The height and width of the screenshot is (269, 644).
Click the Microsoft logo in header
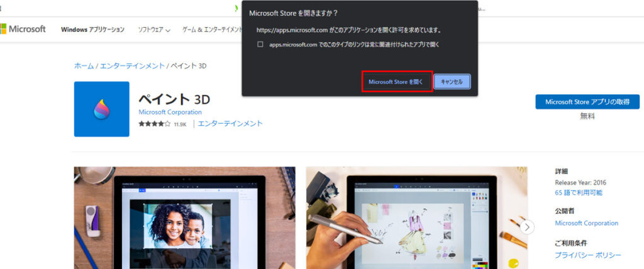(23, 29)
